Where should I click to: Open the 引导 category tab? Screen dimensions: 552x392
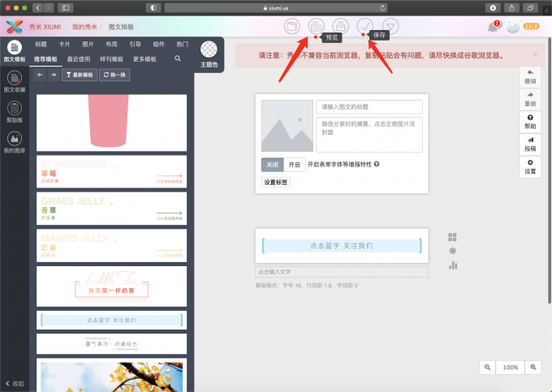[x=135, y=44]
